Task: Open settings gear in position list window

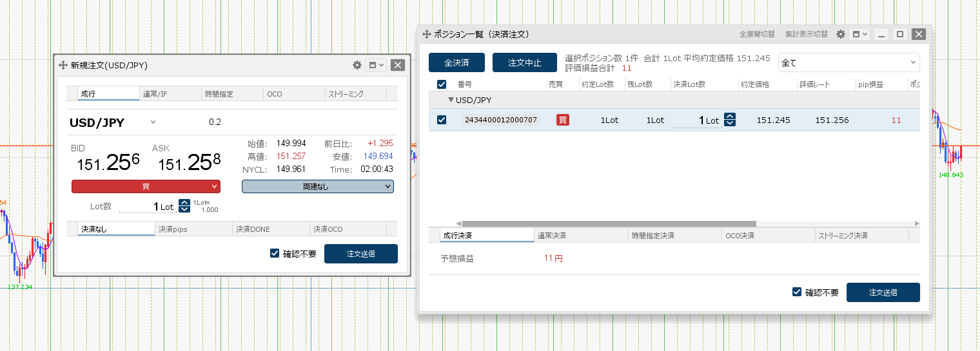Action: [x=841, y=34]
